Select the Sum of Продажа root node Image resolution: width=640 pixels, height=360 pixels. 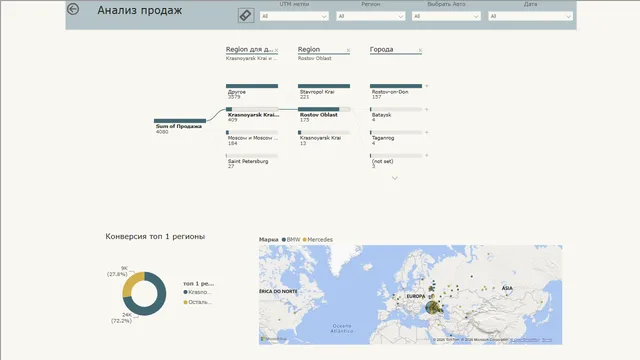[180, 126]
